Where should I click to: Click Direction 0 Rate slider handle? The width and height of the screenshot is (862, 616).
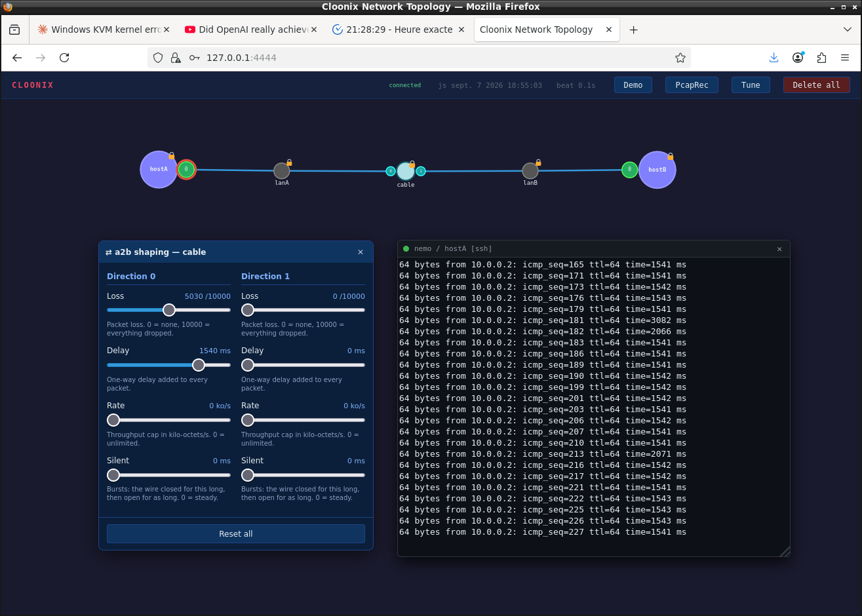click(113, 420)
